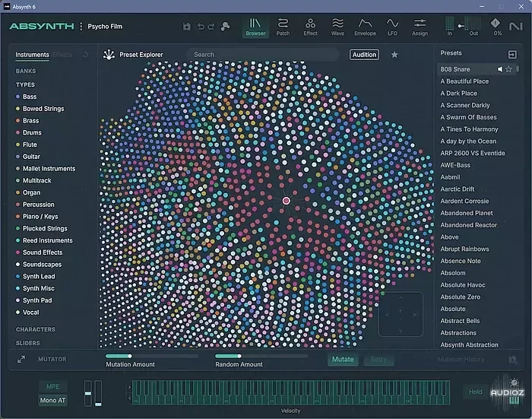Image resolution: width=532 pixels, height=419 pixels.
Task: Expand the BANKS section
Action: [x=26, y=71]
